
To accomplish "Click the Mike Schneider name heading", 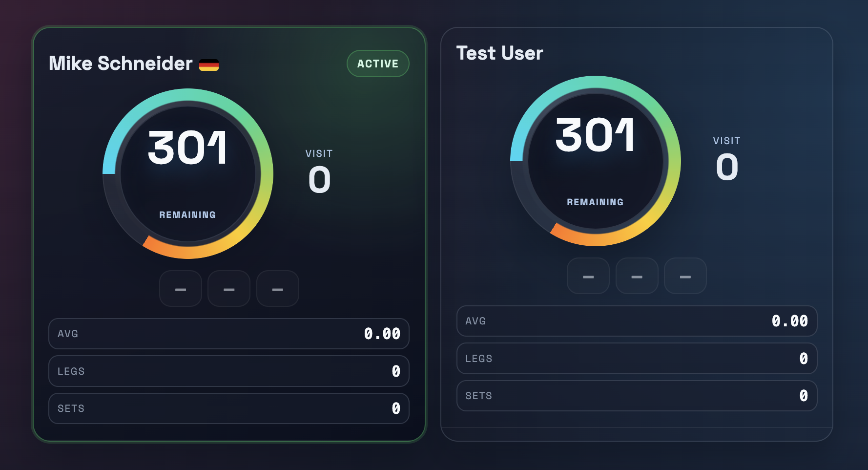I will pyautogui.click(x=121, y=64).
